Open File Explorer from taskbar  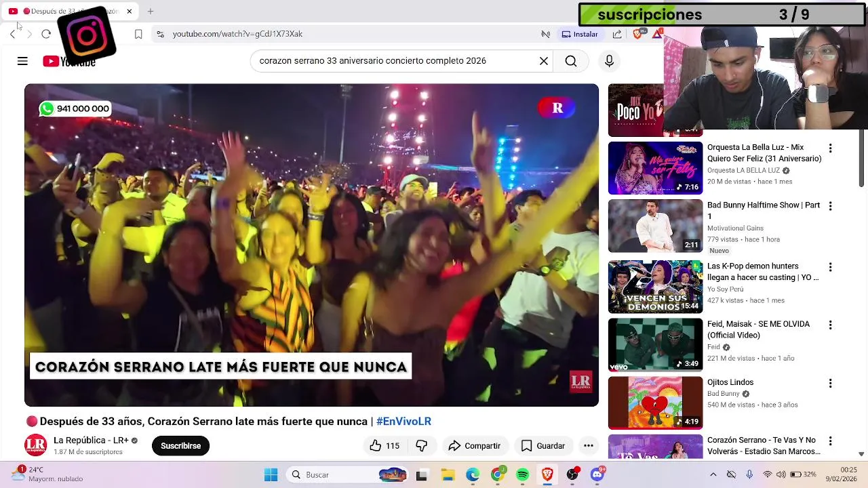(448, 474)
